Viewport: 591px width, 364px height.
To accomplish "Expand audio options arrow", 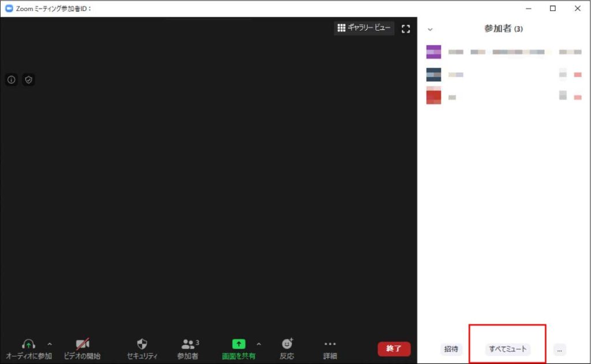I will 50,344.
